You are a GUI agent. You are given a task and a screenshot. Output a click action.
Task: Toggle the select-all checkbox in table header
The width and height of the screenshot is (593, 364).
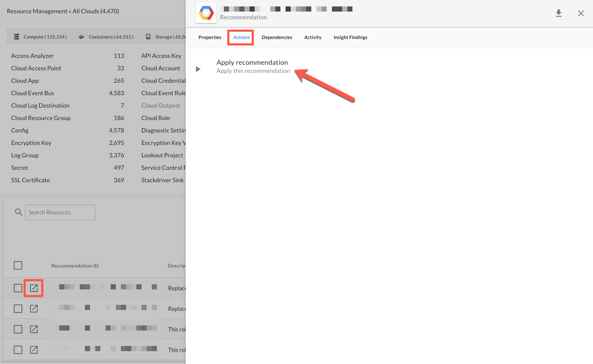point(18,265)
